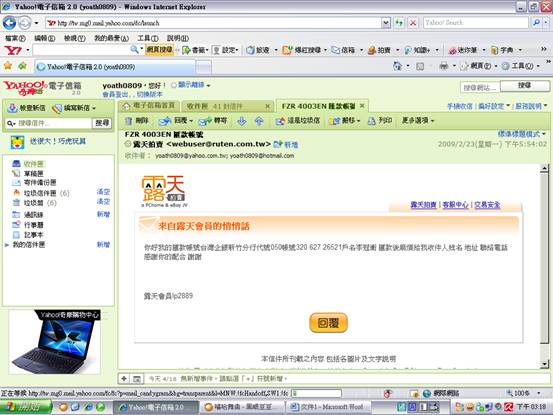Click the IE RSS feeds icon
Image resolution: width=553 pixels, height=415 pixels.
click(x=420, y=66)
